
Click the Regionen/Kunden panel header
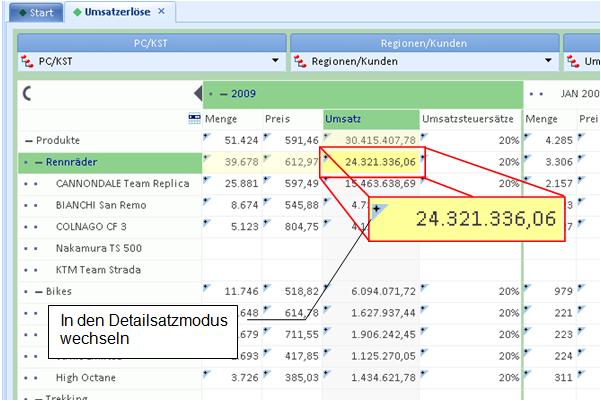click(x=424, y=43)
